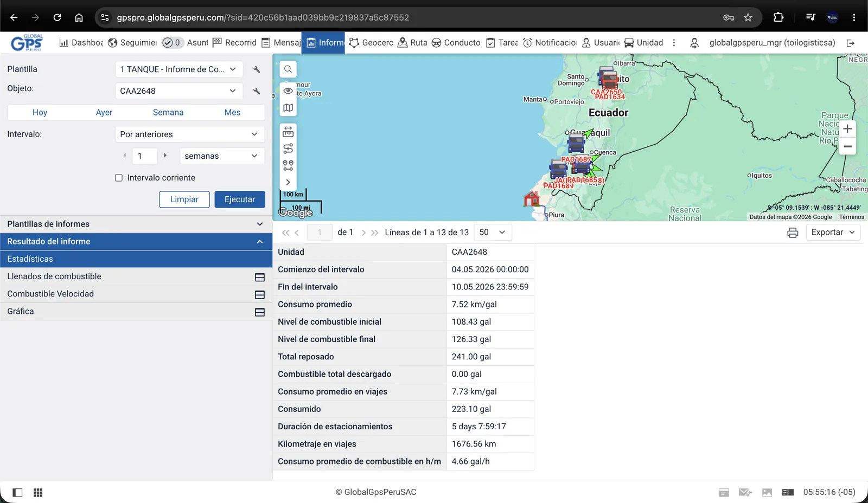Reload the browser page
Viewport: 868px width, 503px height.
[x=57, y=17]
